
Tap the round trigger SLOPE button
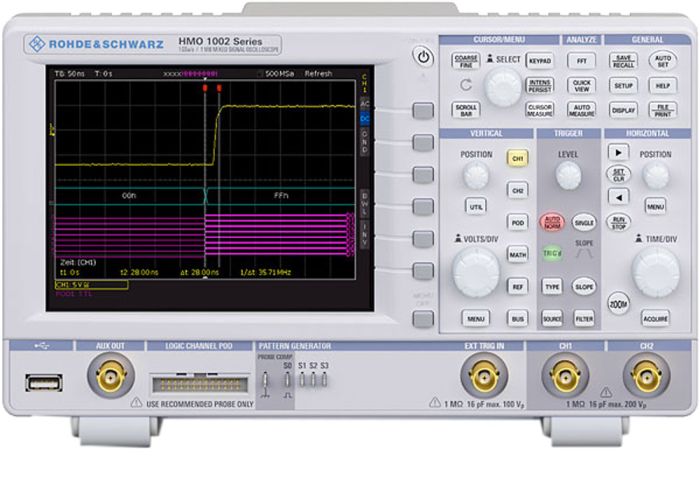tap(584, 287)
